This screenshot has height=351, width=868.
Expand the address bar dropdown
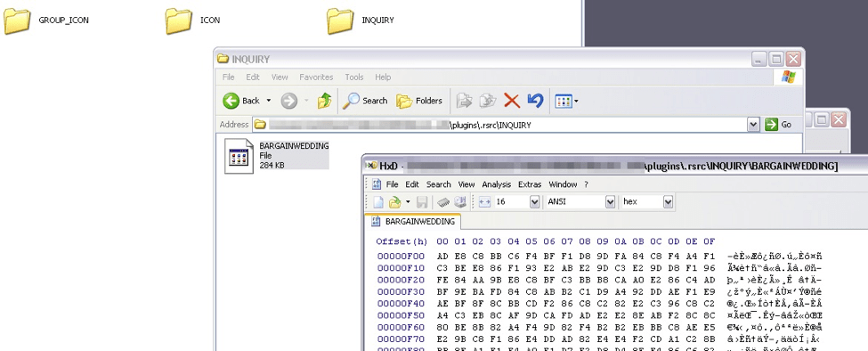click(x=753, y=125)
